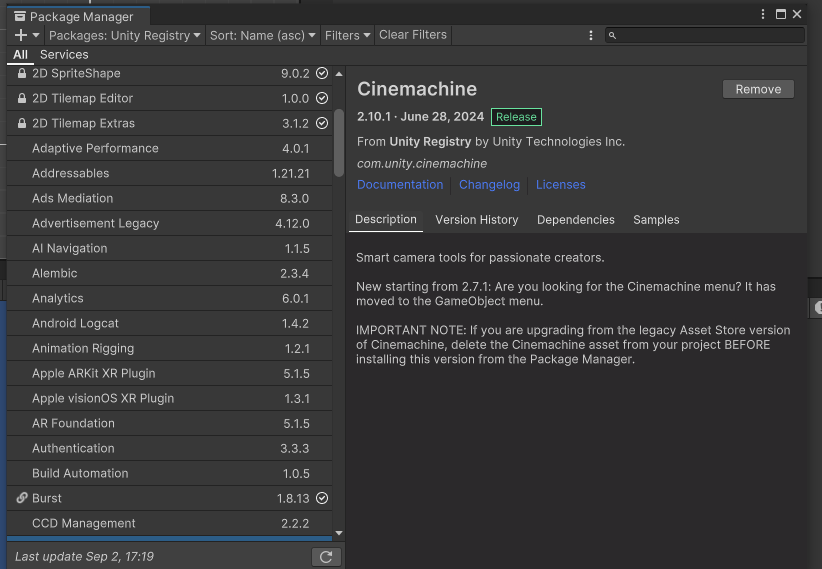
Task: Maximize the Package Manager window
Action: (x=781, y=14)
